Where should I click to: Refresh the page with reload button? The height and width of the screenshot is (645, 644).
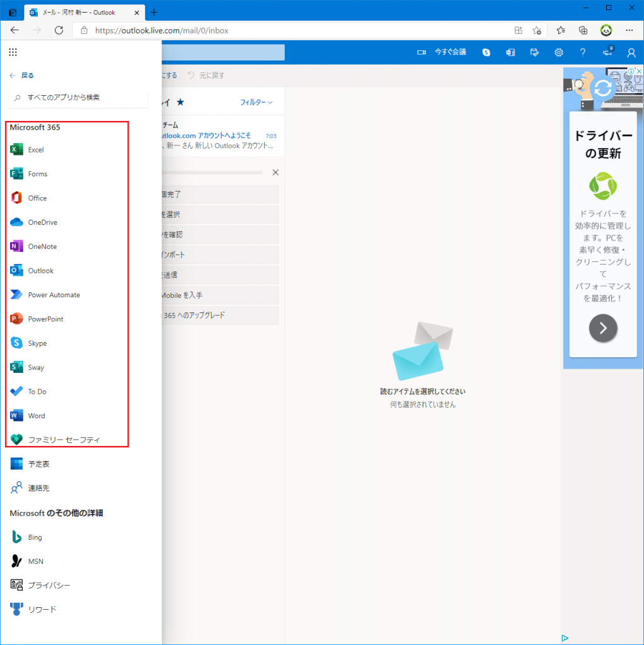pos(59,30)
